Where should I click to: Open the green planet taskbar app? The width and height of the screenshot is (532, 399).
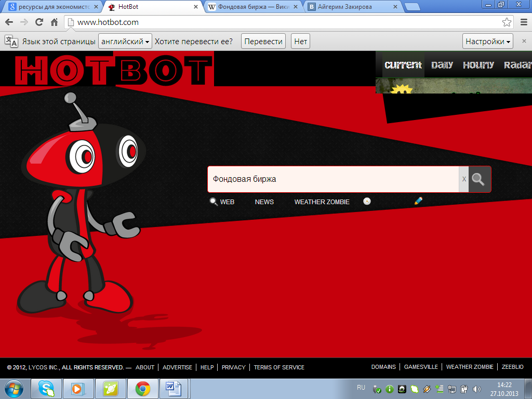pyautogui.click(x=110, y=389)
